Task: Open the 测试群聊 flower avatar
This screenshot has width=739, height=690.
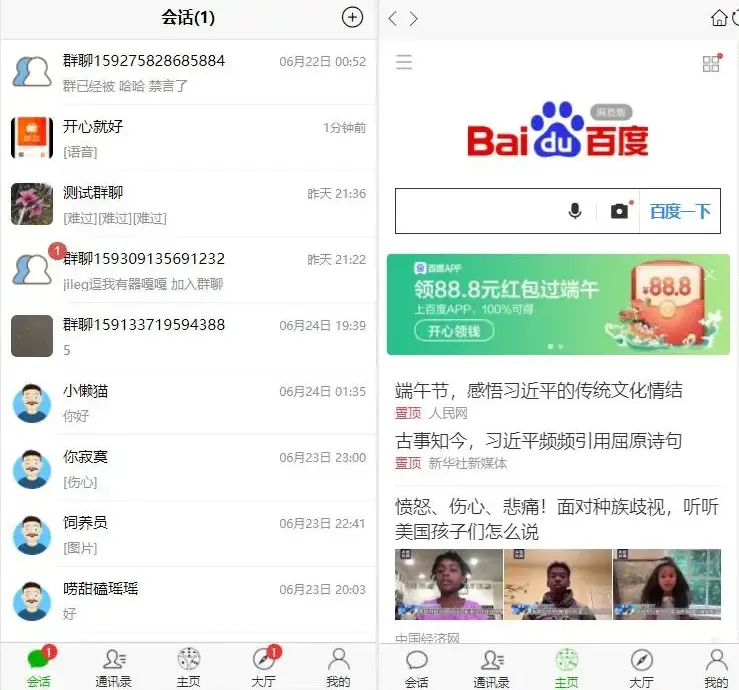Action: point(32,204)
